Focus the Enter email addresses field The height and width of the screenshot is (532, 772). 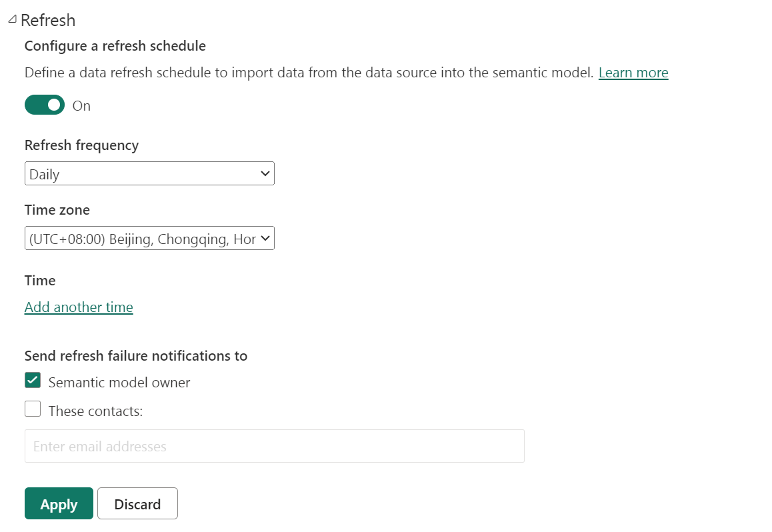click(x=274, y=446)
